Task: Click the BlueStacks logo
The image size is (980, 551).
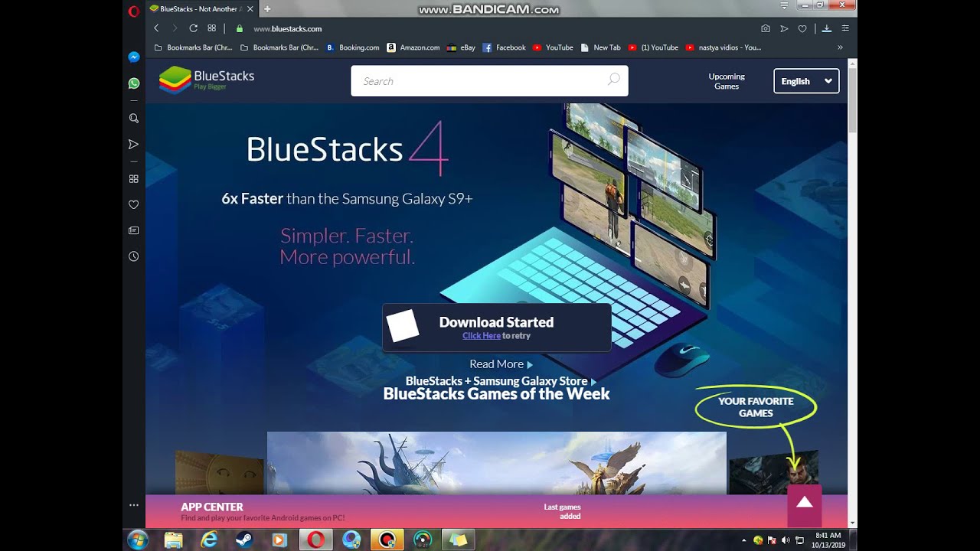Action: point(207,80)
